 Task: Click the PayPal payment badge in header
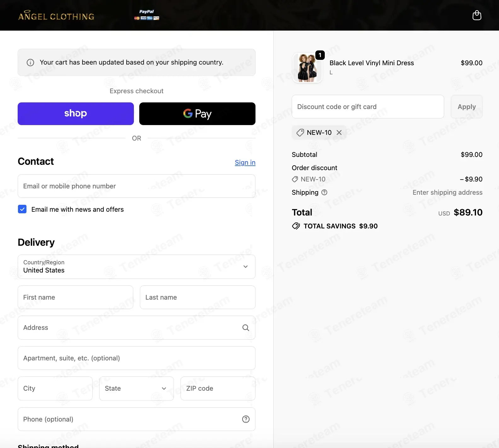click(147, 15)
